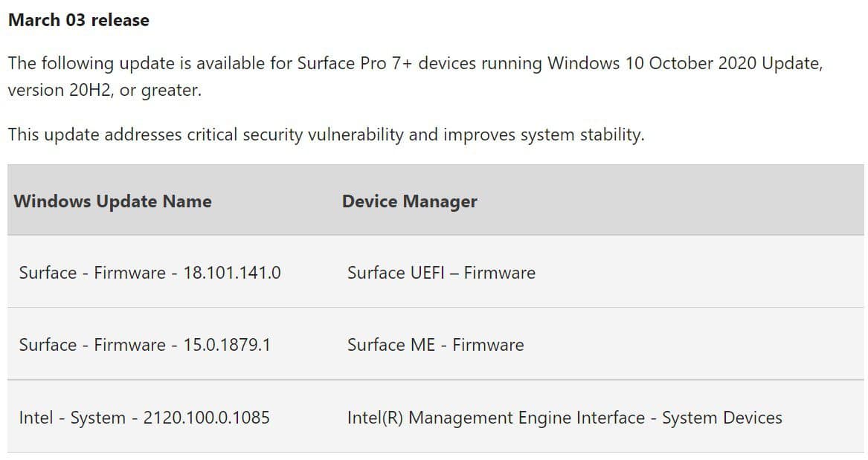
Task: Click Windows 10 October 2020 Update text
Action: pyautogui.click(x=685, y=63)
